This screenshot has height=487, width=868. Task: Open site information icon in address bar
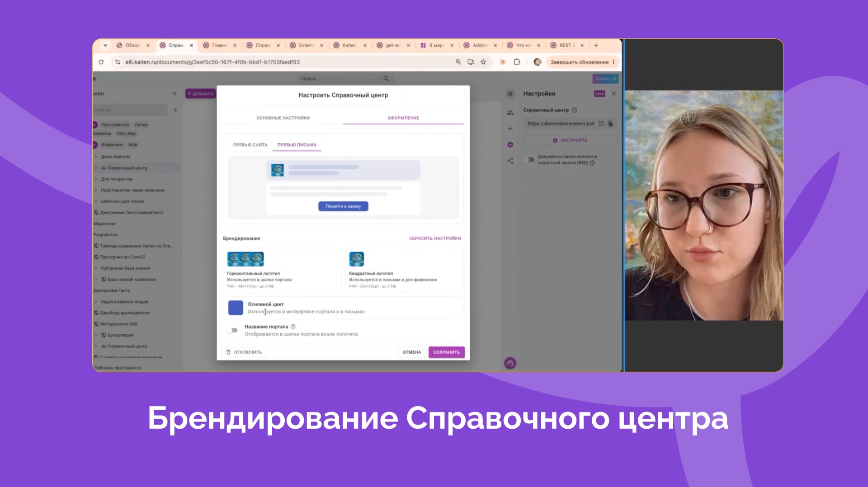pyautogui.click(x=118, y=62)
